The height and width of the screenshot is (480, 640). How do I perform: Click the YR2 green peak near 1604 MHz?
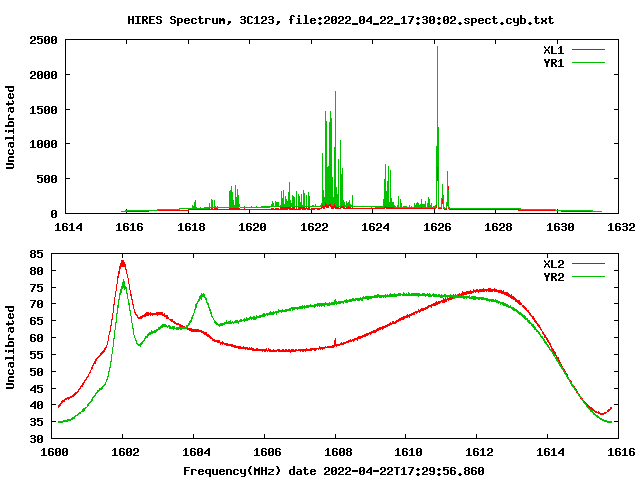click(202, 296)
